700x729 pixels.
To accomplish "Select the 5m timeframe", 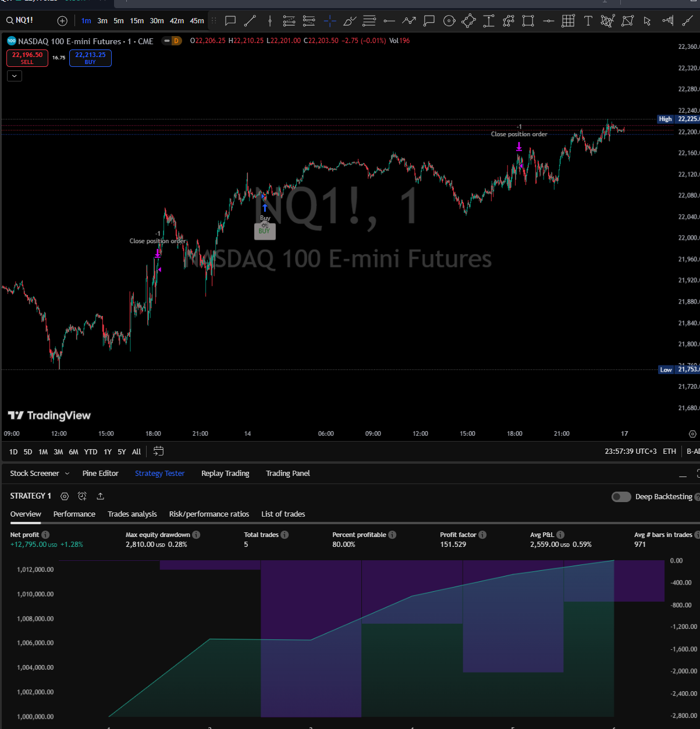I will click(x=119, y=21).
